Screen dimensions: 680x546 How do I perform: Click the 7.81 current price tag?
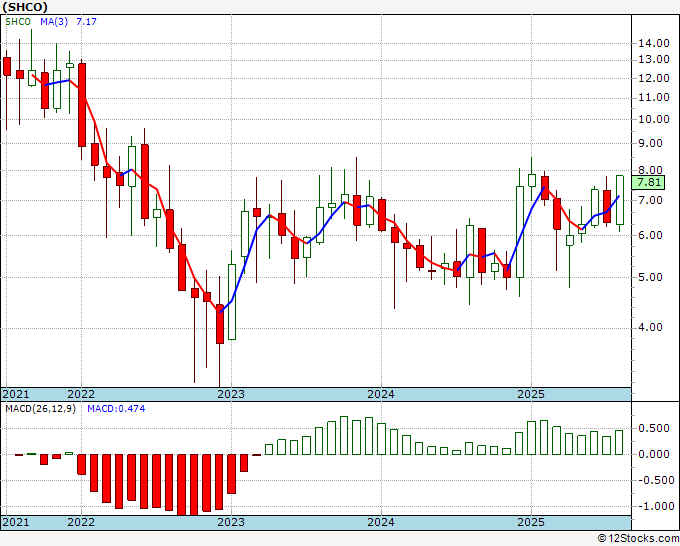pos(648,182)
